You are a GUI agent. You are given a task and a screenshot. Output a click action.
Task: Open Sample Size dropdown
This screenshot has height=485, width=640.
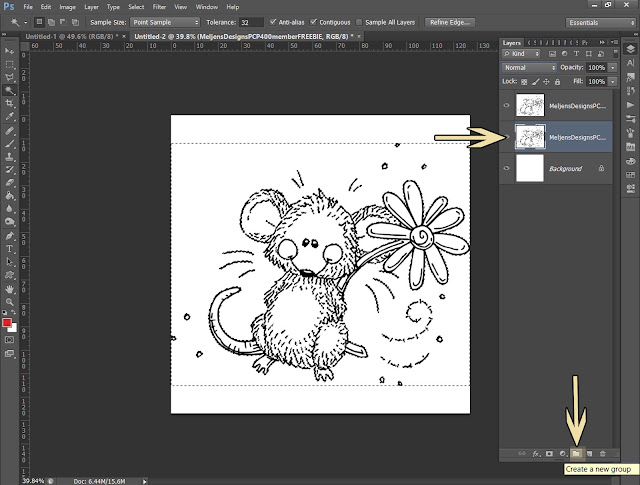(164, 22)
